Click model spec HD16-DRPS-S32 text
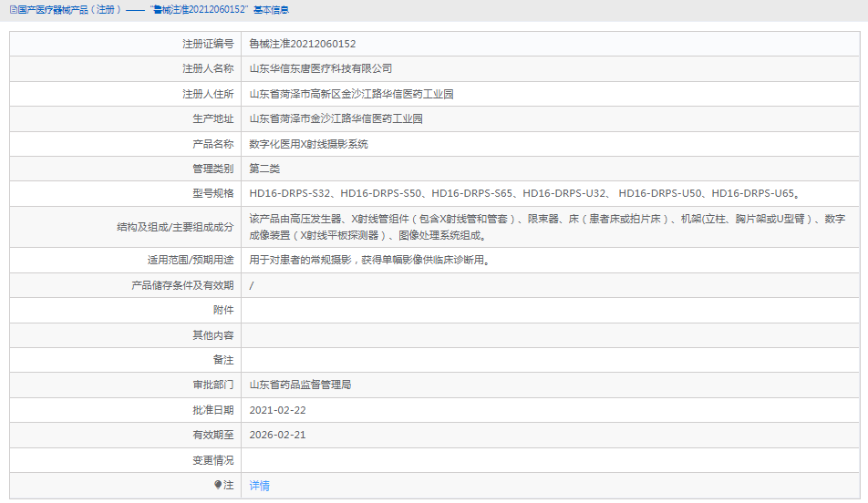Screen dimensions: 868x503 pyautogui.click(x=290, y=194)
